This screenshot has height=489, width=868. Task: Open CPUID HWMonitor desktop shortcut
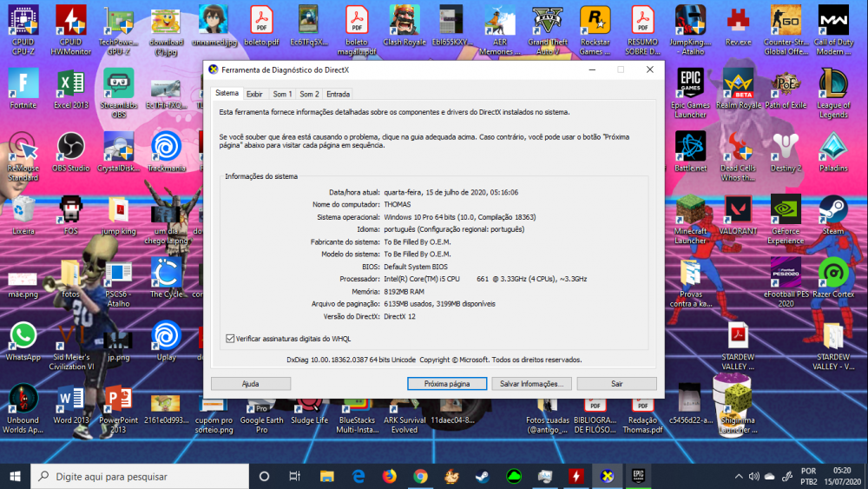(71, 30)
